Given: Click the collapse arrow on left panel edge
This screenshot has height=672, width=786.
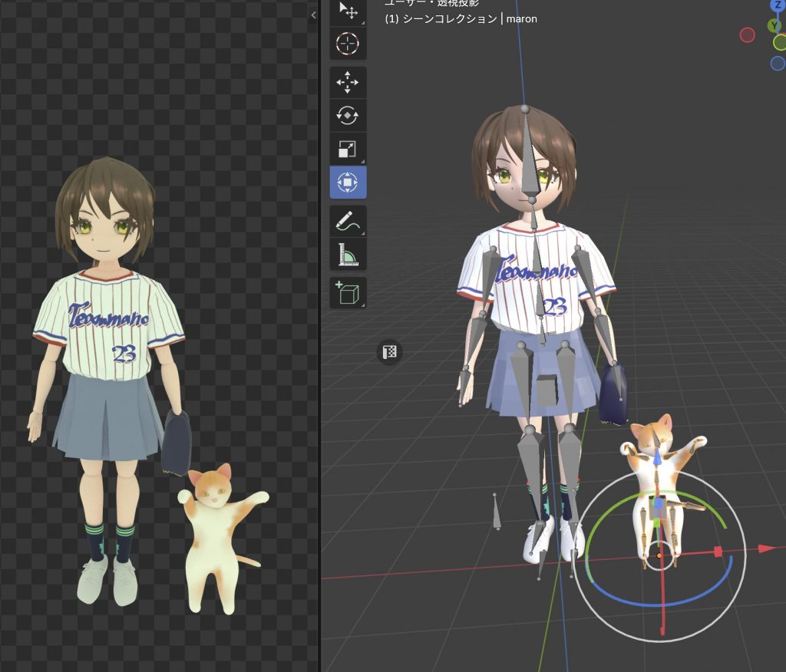Looking at the screenshot, I should pos(313,15).
